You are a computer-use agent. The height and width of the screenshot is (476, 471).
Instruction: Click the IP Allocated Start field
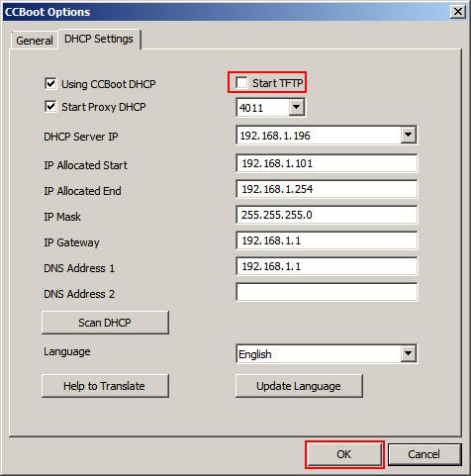(327, 163)
